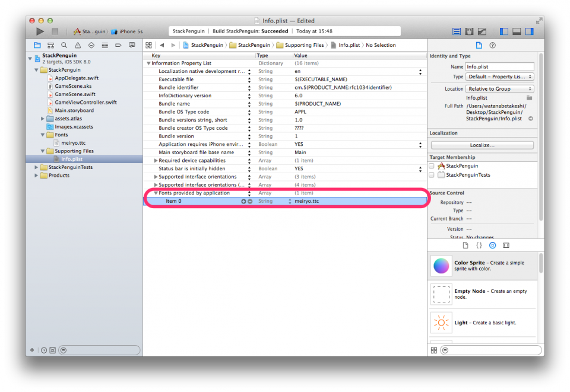The image size is (570, 392).
Task: Switch to the Version editor
Action: (482, 31)
